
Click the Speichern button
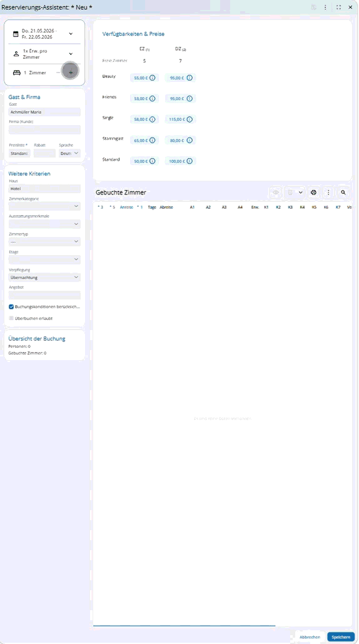(341, 637)
